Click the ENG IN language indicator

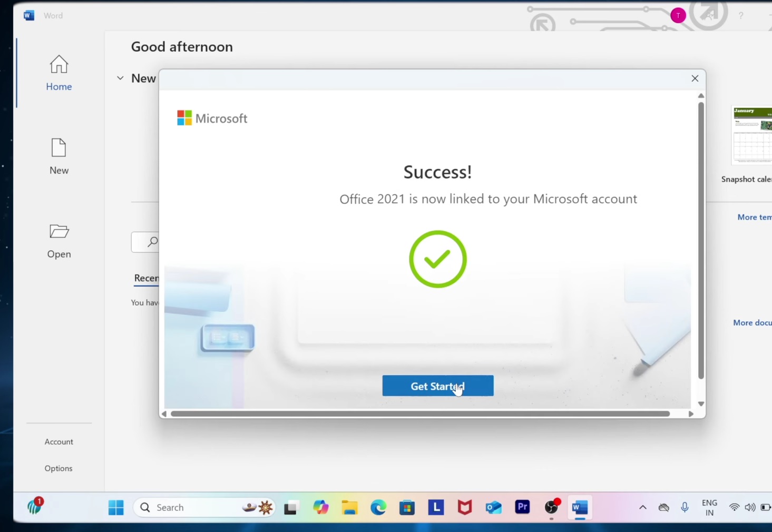pos(709,508)
